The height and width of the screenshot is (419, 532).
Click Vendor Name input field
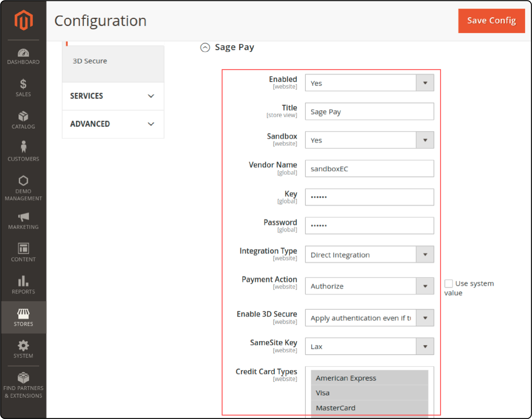[x=369, y=169]
